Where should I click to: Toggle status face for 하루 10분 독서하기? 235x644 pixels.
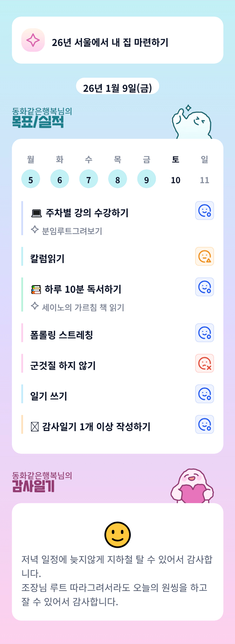coord(205,287)
